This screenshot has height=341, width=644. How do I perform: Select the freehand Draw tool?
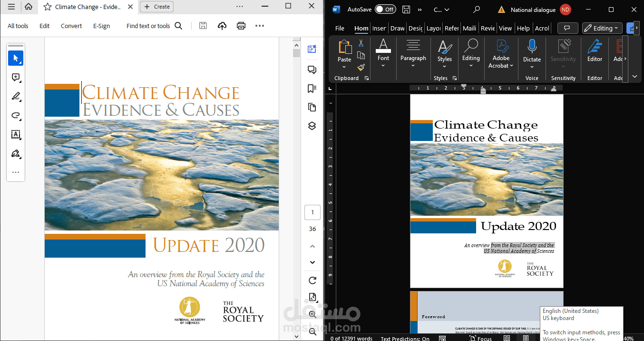coord(16,115)
